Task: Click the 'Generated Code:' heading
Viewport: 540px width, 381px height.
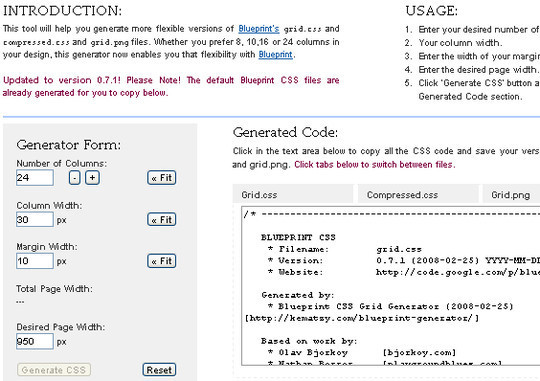Action: pos(285,132)
